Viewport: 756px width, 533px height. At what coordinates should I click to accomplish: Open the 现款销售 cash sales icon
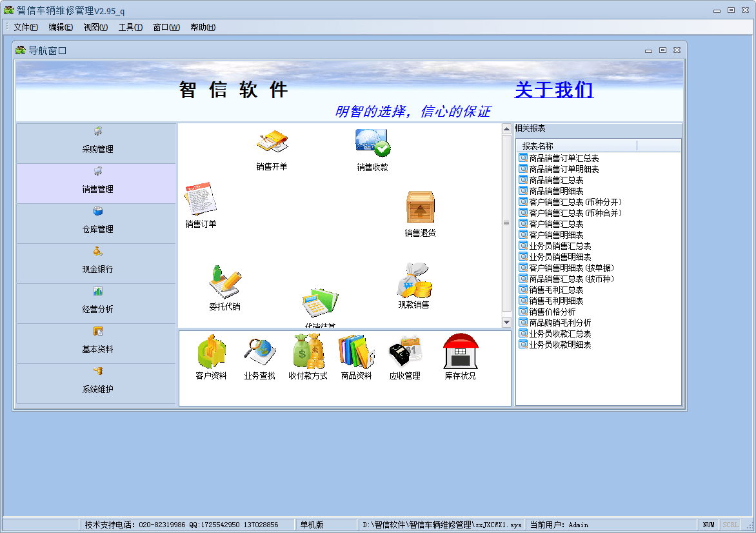click(x=413, y=281)
